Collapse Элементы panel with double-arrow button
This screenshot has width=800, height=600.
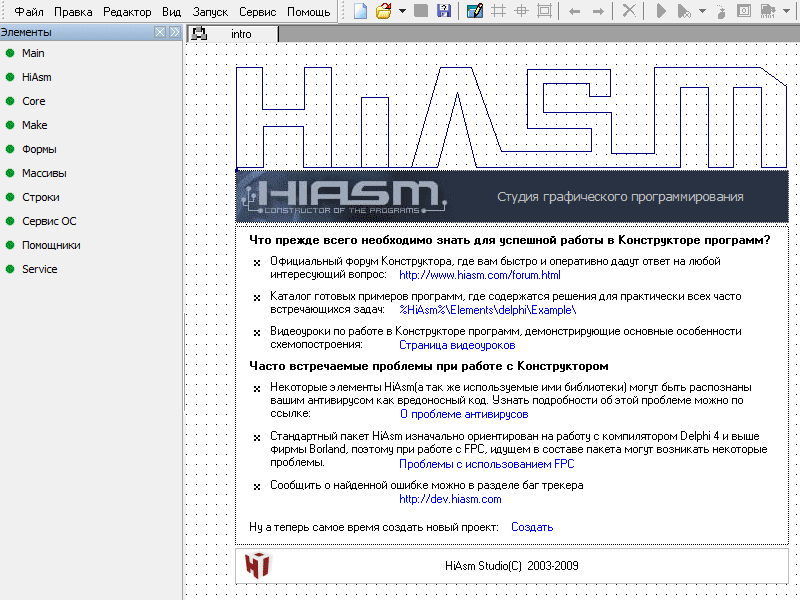coord(174,32)
